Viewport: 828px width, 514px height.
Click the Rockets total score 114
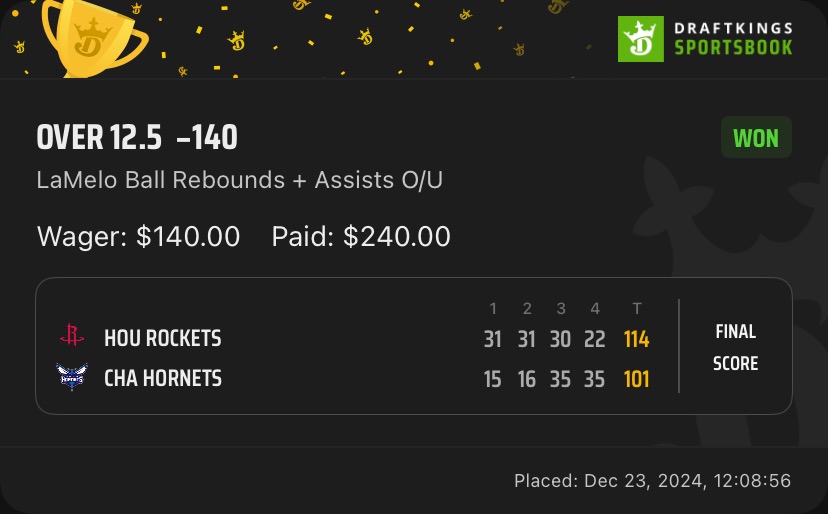pos(636,339)
